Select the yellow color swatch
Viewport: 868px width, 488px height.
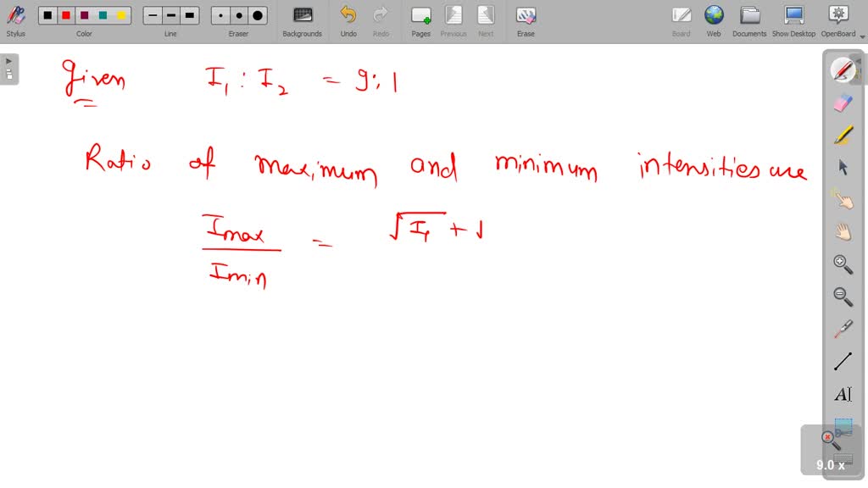pyautogui.click(x=120, y=14)
